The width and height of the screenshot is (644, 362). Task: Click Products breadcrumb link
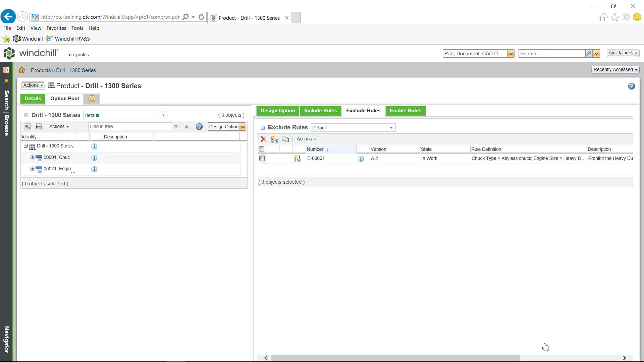point(41,70)
